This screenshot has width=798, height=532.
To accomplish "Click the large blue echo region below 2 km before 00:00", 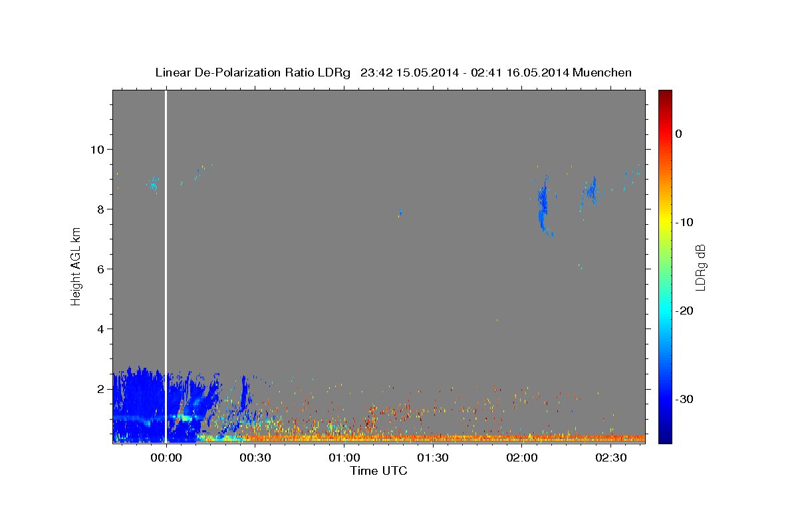I will tap(140, 406).
